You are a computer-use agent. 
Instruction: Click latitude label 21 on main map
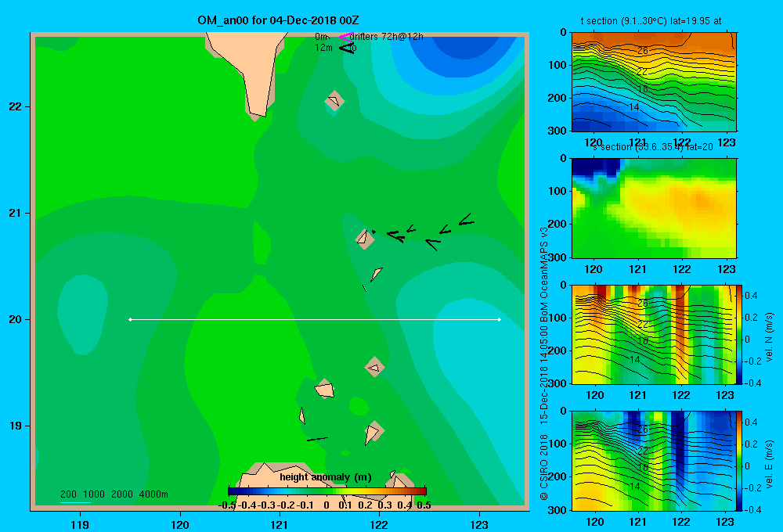point(16,213)
